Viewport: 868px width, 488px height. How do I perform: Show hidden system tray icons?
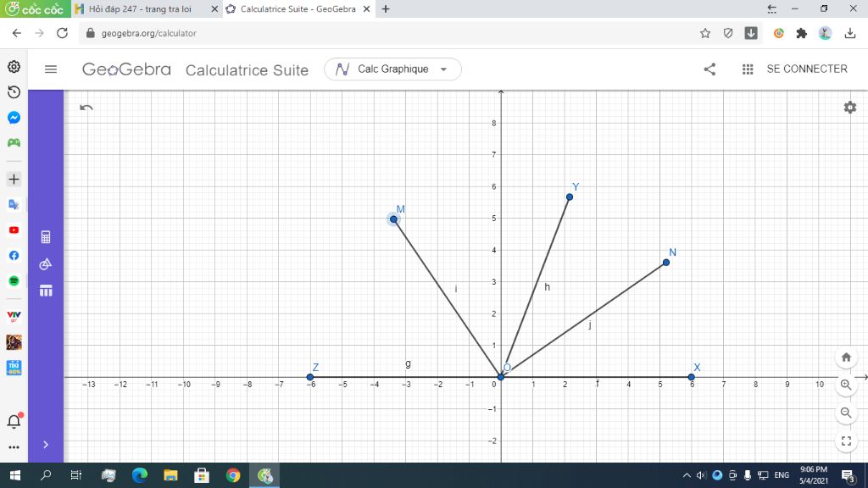tap(687, 475)
